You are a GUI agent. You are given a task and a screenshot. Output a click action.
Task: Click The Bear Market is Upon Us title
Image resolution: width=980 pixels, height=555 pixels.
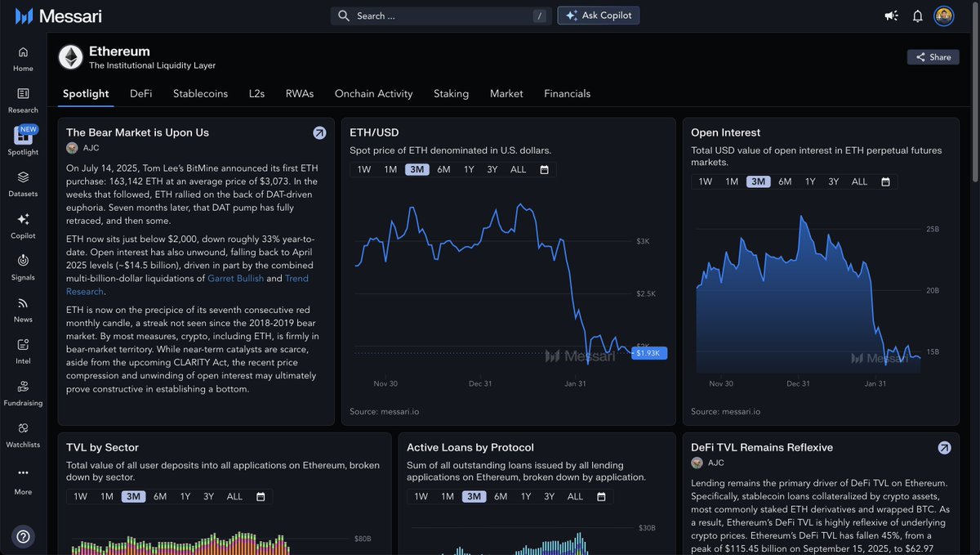click(137, 132)
